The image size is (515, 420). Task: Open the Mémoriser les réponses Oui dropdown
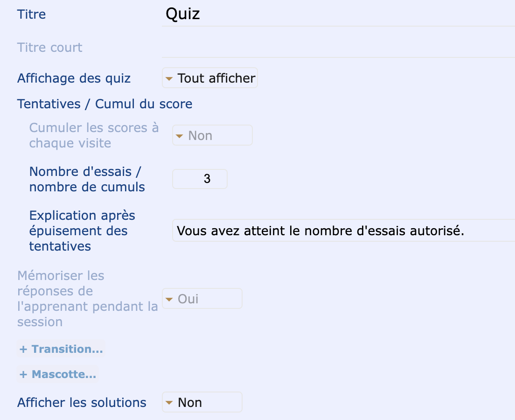click(x=202, y=298)
